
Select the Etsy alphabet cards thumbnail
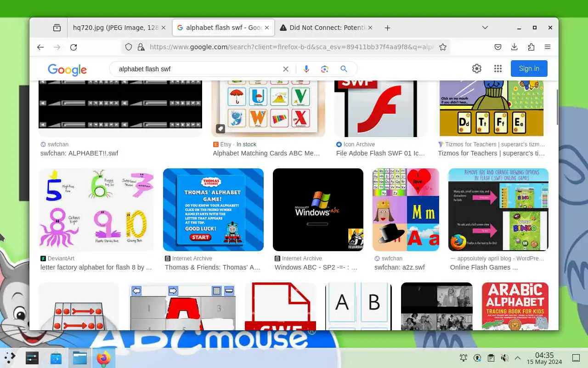coord(268,109)
